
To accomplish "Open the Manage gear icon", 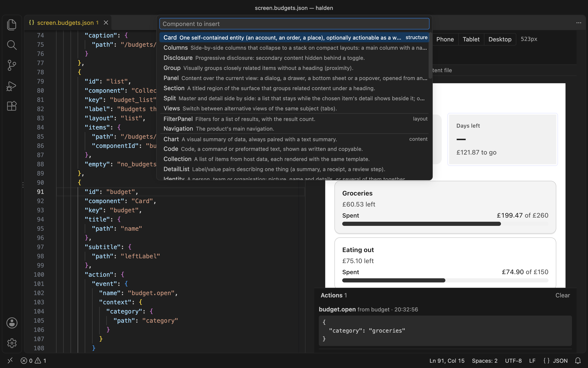I will (x=12, y=343).
